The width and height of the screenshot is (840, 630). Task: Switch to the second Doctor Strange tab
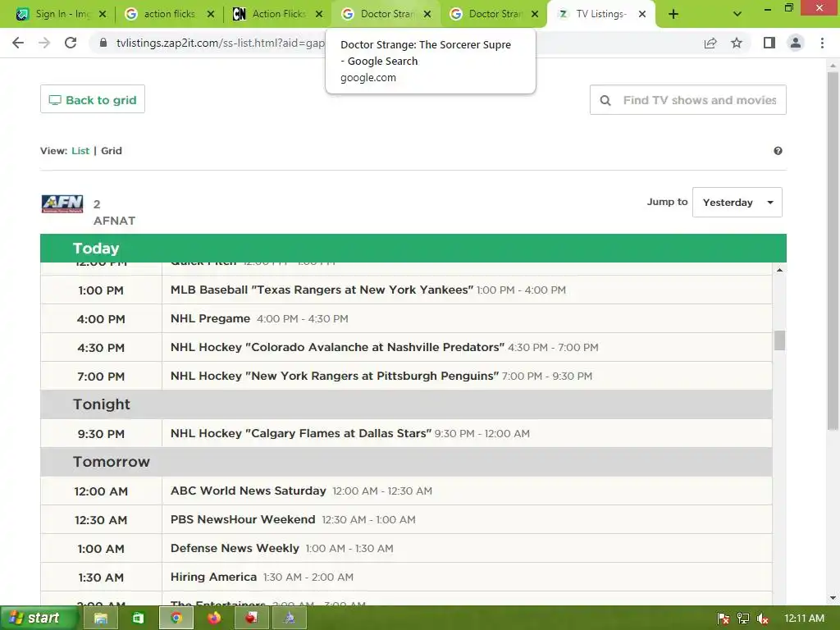pyautogui.click(x=493, y=14)
